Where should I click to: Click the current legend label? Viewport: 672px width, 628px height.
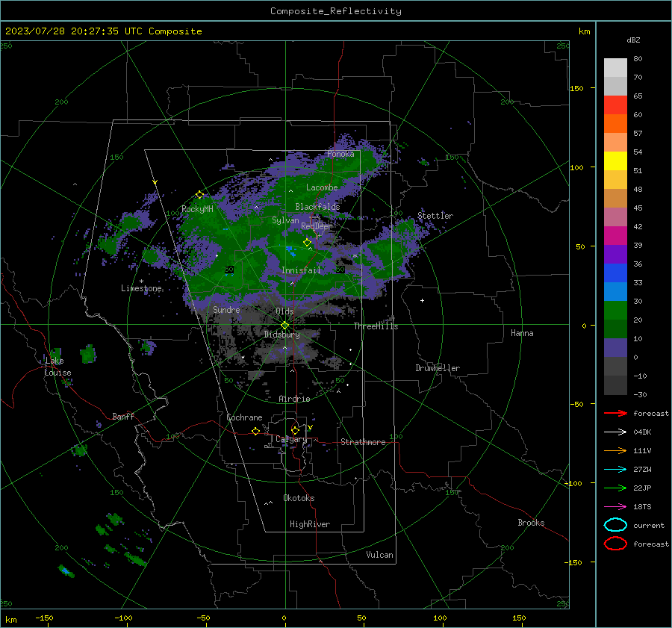649,525
